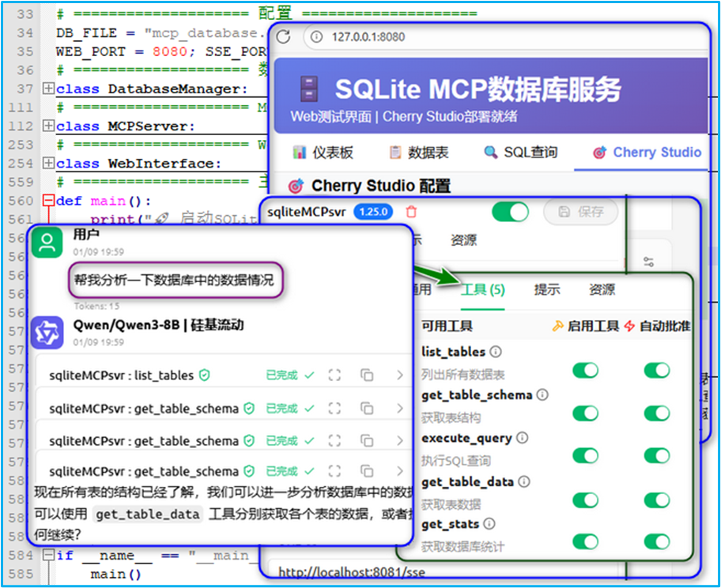Open the sliders settings icon right of sqliteMCPsvr panel

pyautogui.click(x=648, y=262)
